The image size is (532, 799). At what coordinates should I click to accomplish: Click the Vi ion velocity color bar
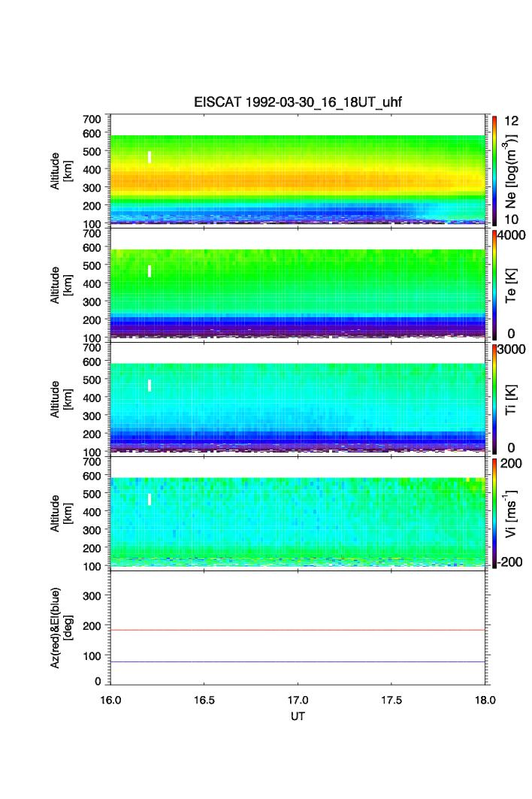point(494,513)
